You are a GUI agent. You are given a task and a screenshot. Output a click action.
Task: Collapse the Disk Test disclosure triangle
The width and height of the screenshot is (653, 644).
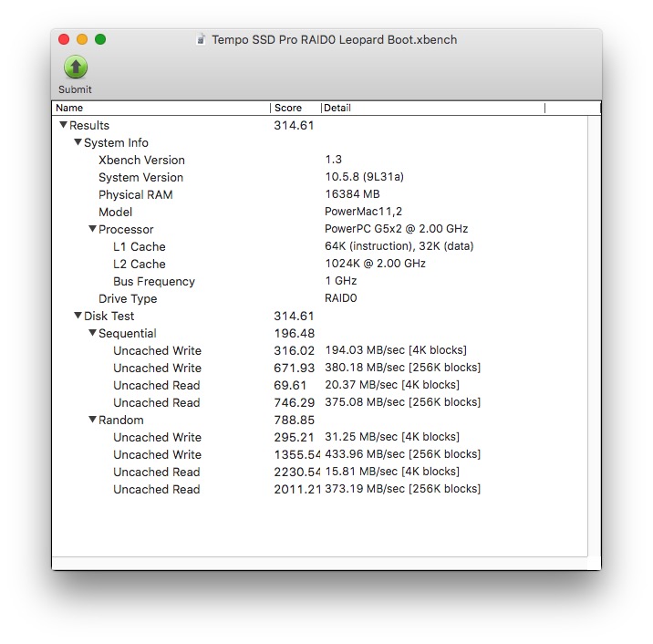[78, 316]
